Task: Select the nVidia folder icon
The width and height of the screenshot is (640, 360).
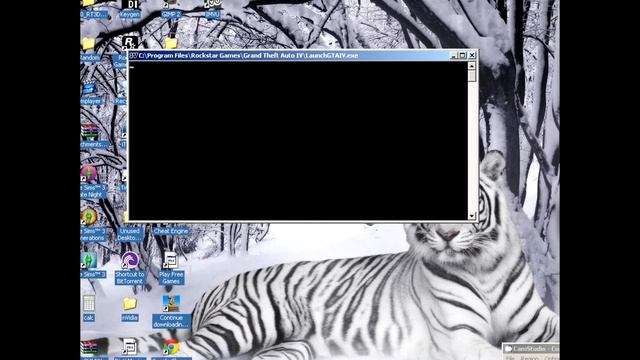Action: coord(130,309)
